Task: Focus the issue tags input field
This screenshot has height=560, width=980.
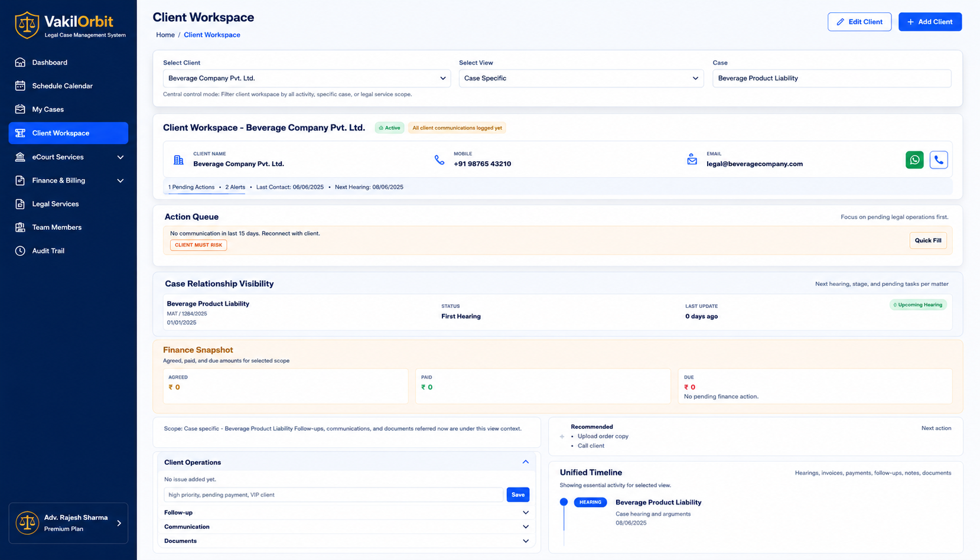Action: coord(334,494)
